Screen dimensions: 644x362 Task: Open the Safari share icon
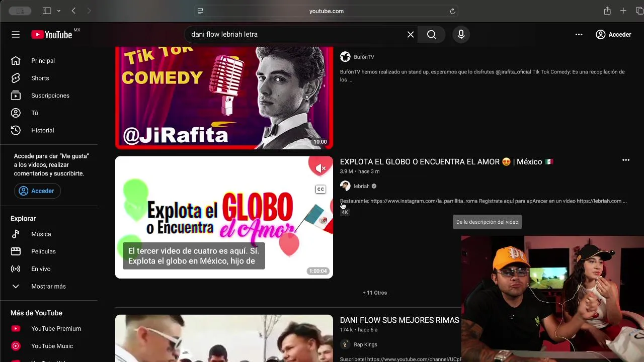tap(607, 11)
